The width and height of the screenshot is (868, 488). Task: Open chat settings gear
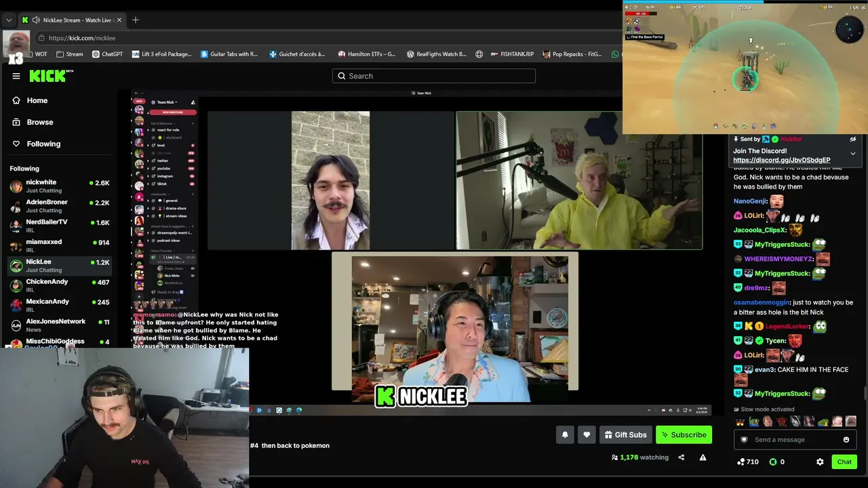click(x=820, y=462)
